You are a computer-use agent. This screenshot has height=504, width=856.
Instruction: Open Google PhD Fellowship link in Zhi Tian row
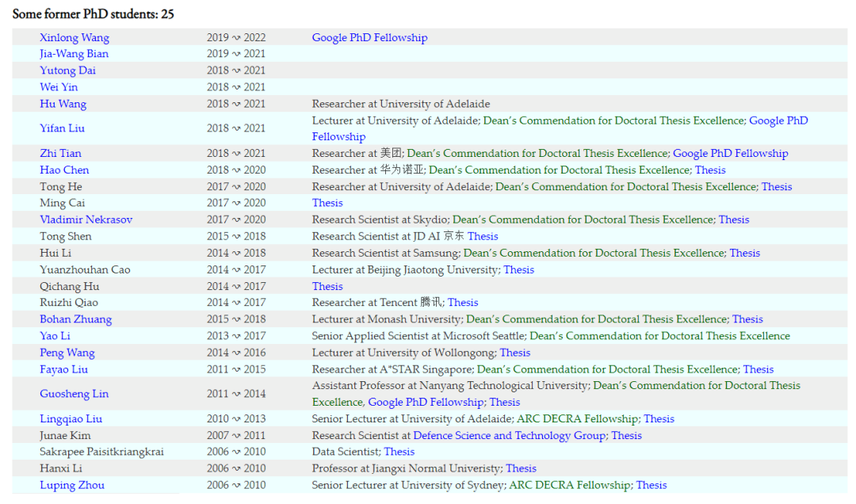731,154
